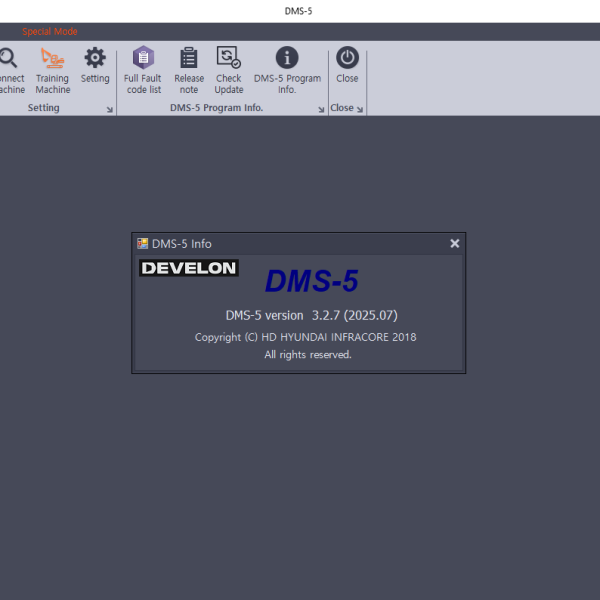Click the DMS-5 Info dialog title

pos(182,244)
